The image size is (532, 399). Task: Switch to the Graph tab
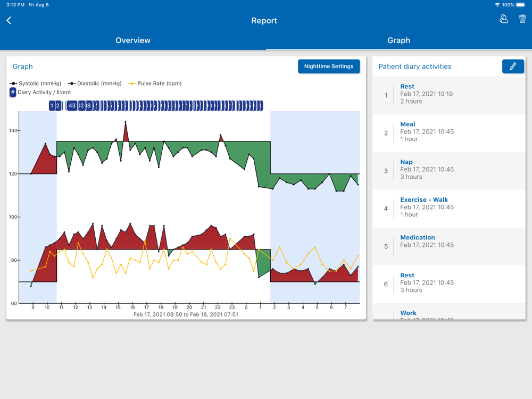tap(399, 40)
